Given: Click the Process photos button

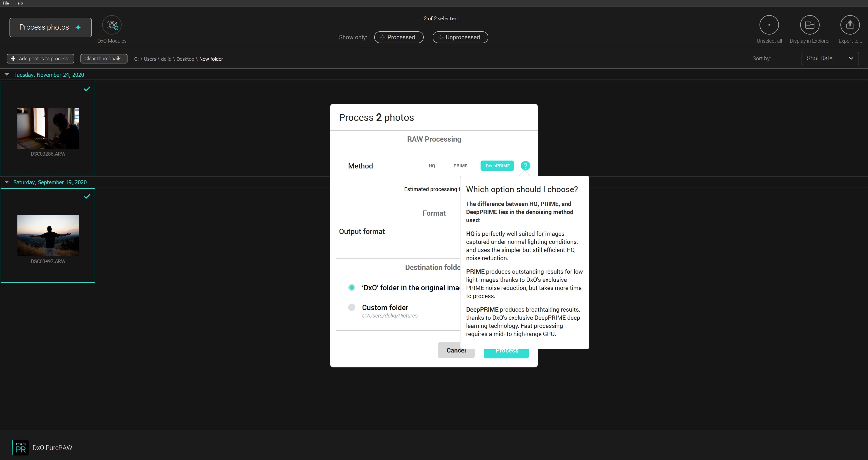Looking at the screenshot, I should 51,27.
